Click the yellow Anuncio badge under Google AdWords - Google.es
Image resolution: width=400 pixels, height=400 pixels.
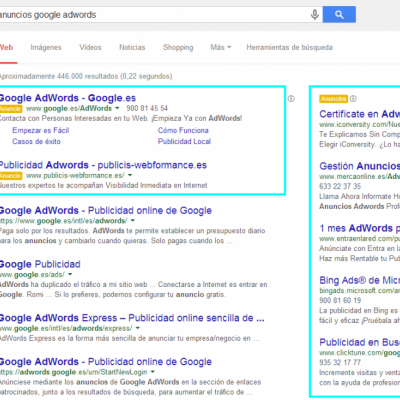click(11, 109)
